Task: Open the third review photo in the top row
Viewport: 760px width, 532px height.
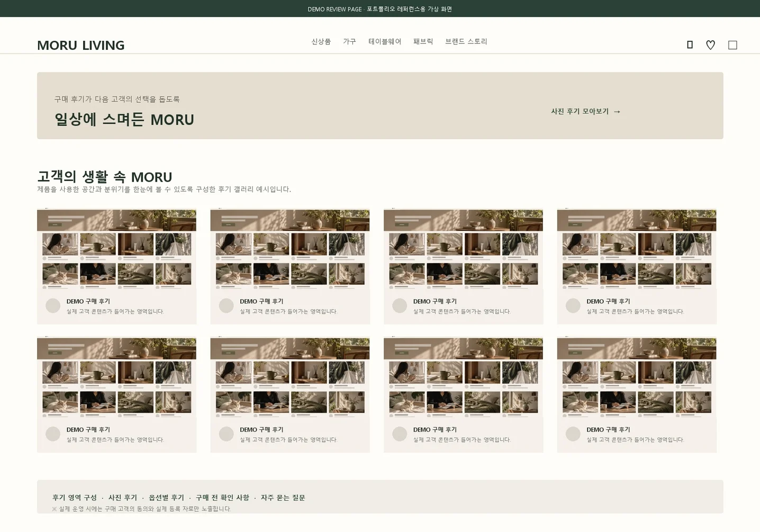Action: coord(463,249)
